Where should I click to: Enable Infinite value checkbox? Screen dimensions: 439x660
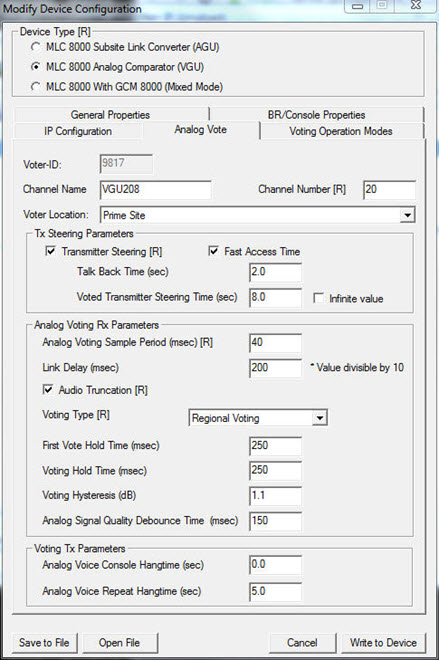point(319,298)
